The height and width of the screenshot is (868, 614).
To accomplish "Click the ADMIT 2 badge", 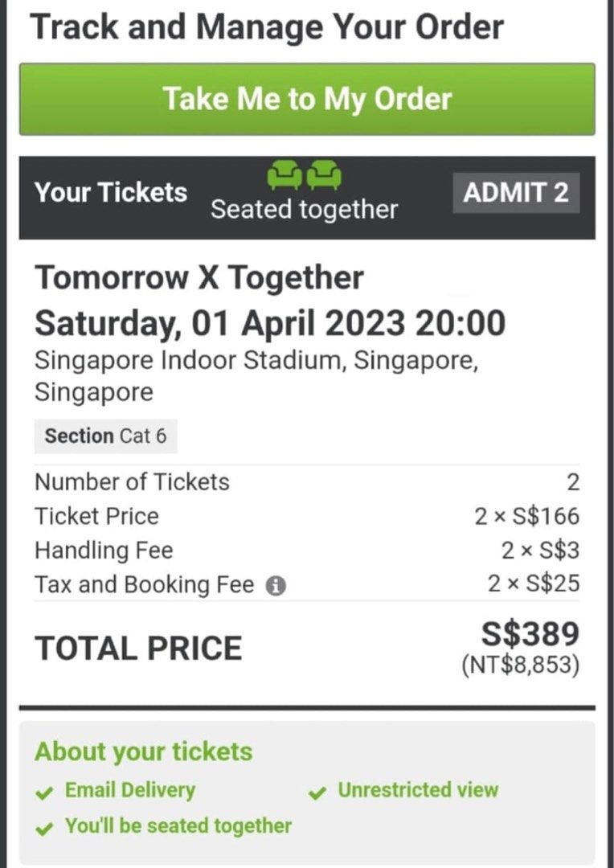I will (516, 192).
